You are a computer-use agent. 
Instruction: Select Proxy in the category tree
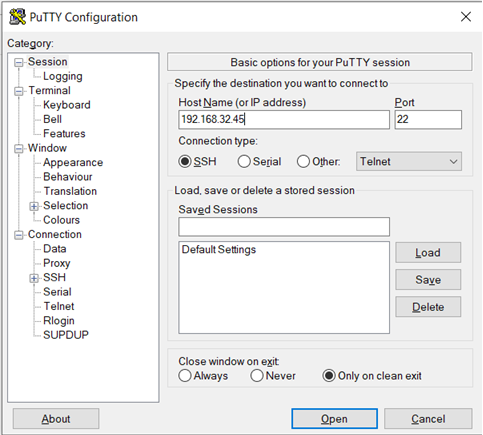click(x=57, y=263)
